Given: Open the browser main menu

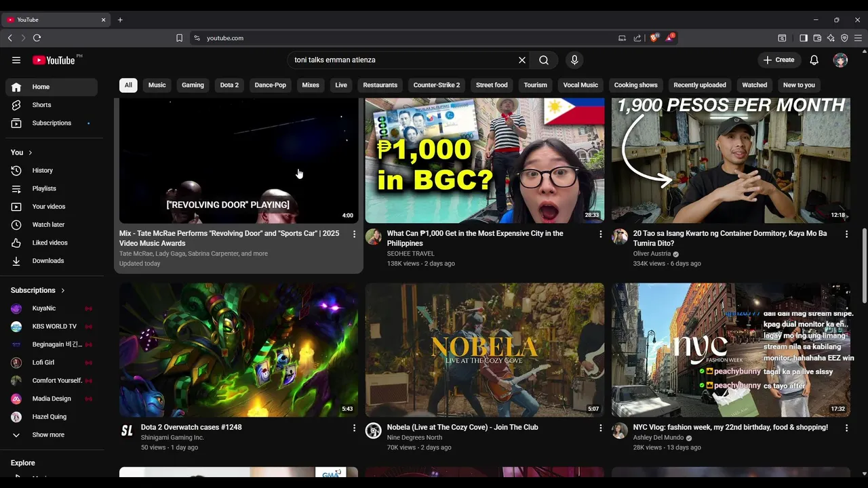Looking at the screenshot, I should (x=858, y=38).
